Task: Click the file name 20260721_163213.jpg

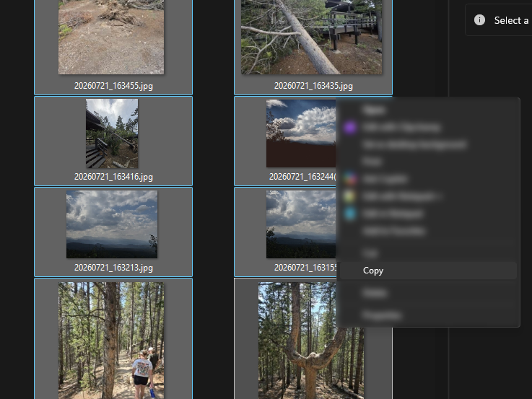Action: (x=113, y=268)
